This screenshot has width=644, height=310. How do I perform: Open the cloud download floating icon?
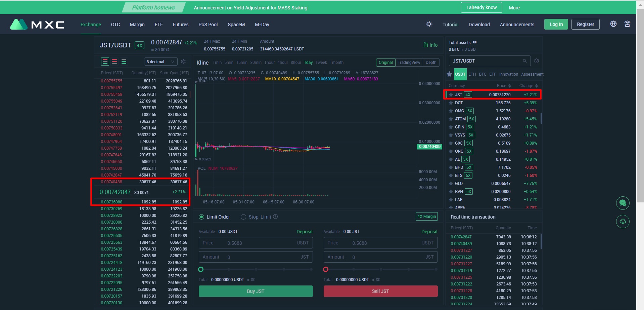tap(623, 222)
